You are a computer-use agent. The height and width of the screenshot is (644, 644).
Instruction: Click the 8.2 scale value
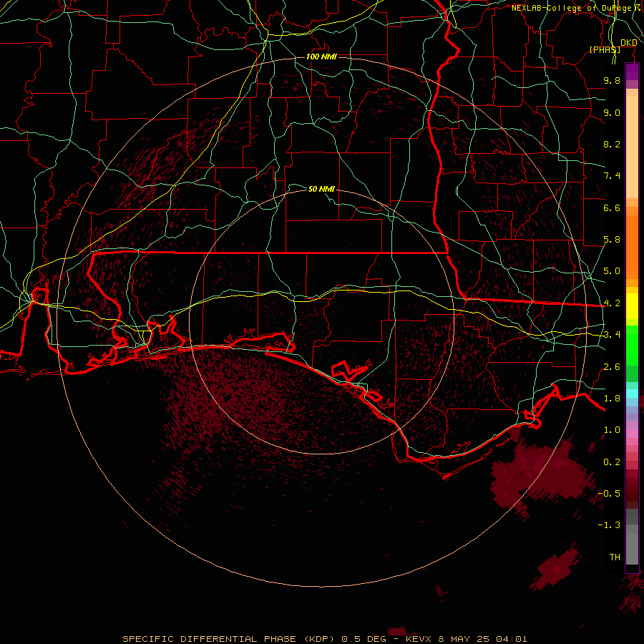[612, 144]
